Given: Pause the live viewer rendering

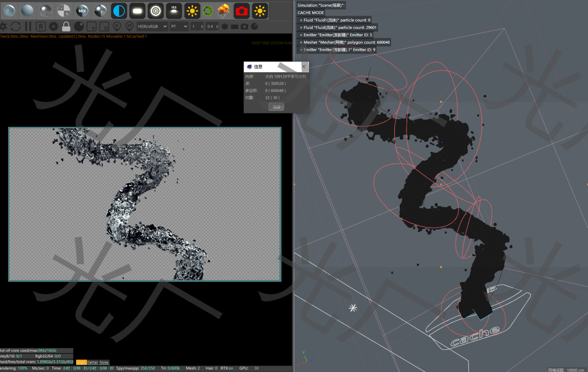Looking at the screenshot, I should point(27,26).
